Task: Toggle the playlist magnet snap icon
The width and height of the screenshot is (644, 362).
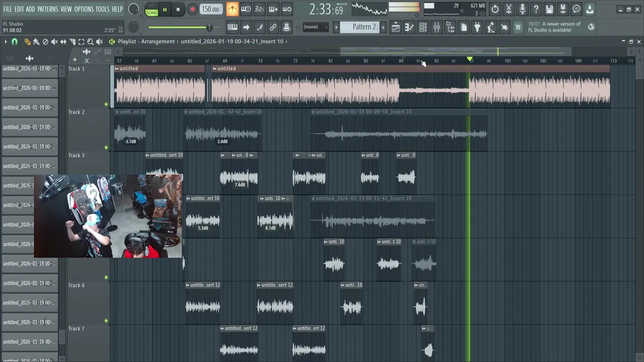Action: (x=15, y=42)
